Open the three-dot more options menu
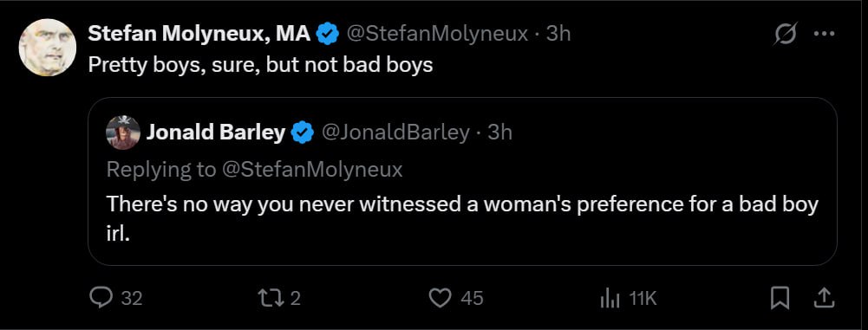868x330 pixels. pos(824,34)
